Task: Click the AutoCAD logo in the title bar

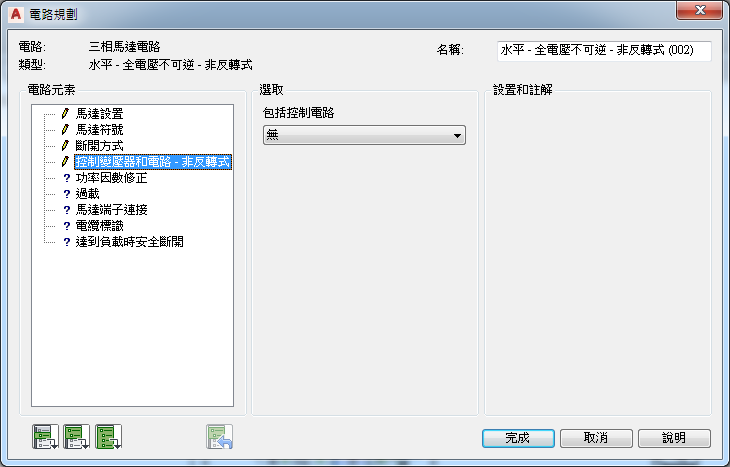Action: pos(15,14)
